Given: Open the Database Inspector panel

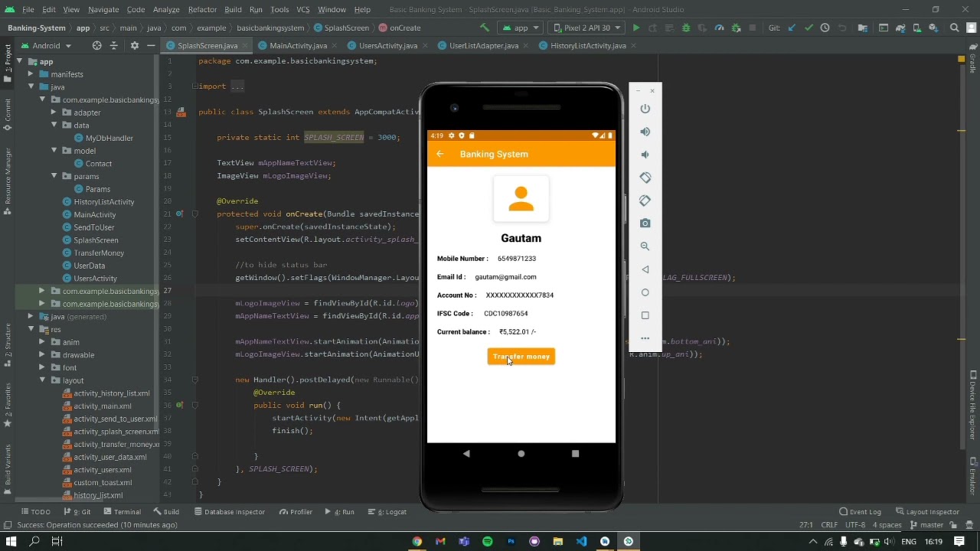Looking at the screenshot, I should point(229,512).
